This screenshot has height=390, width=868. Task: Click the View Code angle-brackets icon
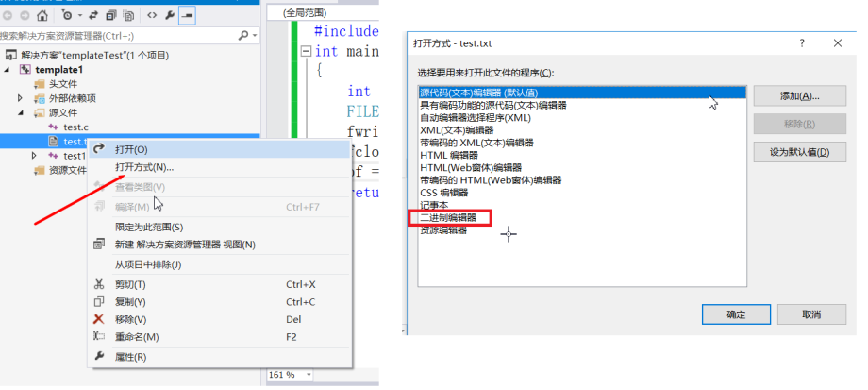[152, 15]
